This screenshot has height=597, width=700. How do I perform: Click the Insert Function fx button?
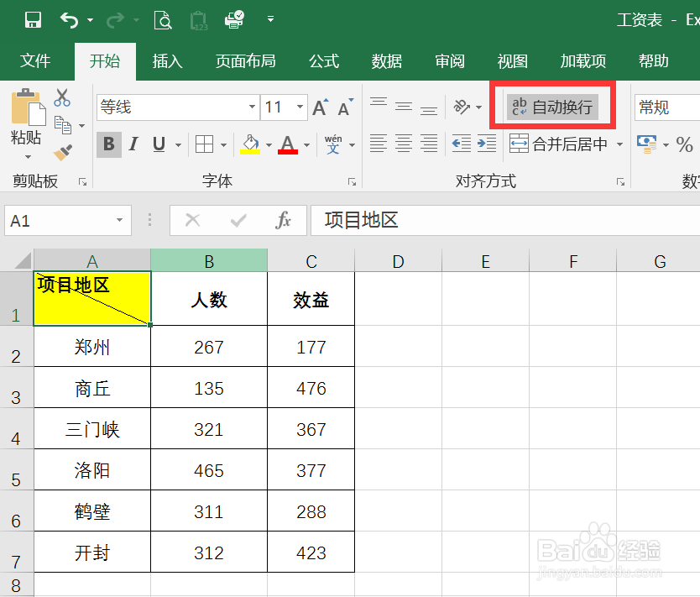pyautogui.click(x=285, y=220)
